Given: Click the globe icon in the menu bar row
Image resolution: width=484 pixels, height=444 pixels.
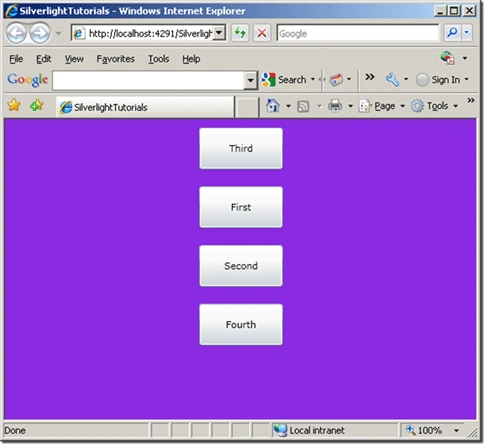Looking at the screenshot, I should point(447,58).
